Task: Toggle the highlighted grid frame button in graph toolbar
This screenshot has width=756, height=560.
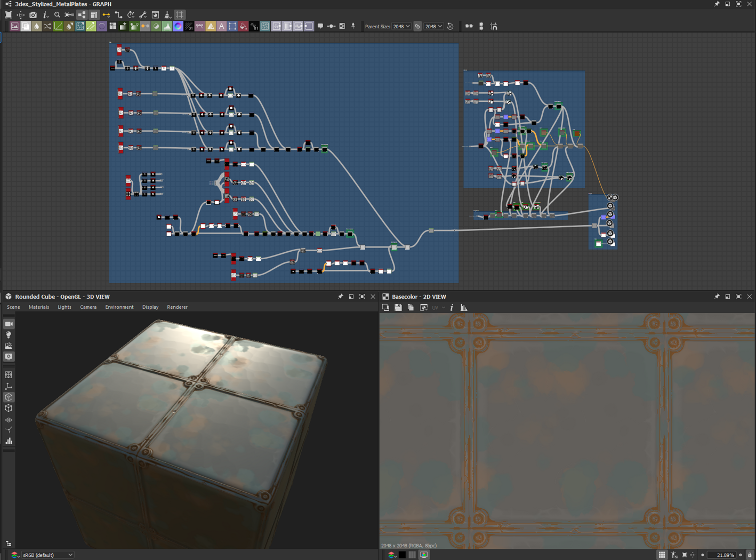Action: click(x=180, y=15)
